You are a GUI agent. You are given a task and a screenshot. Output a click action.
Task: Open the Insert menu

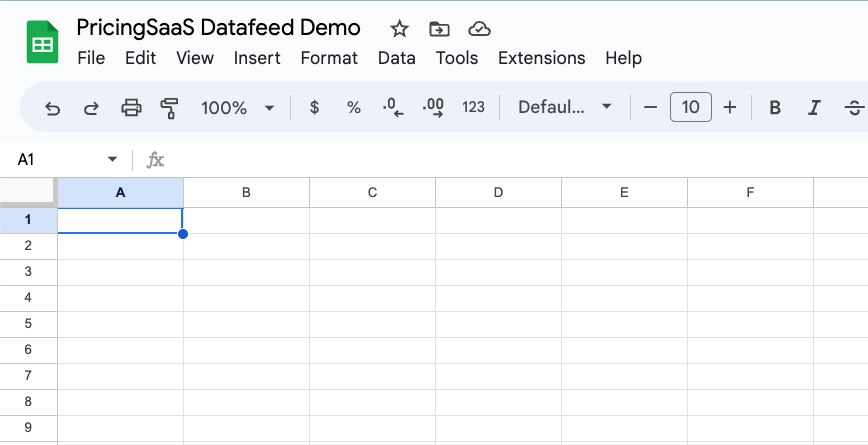[257, 58]
